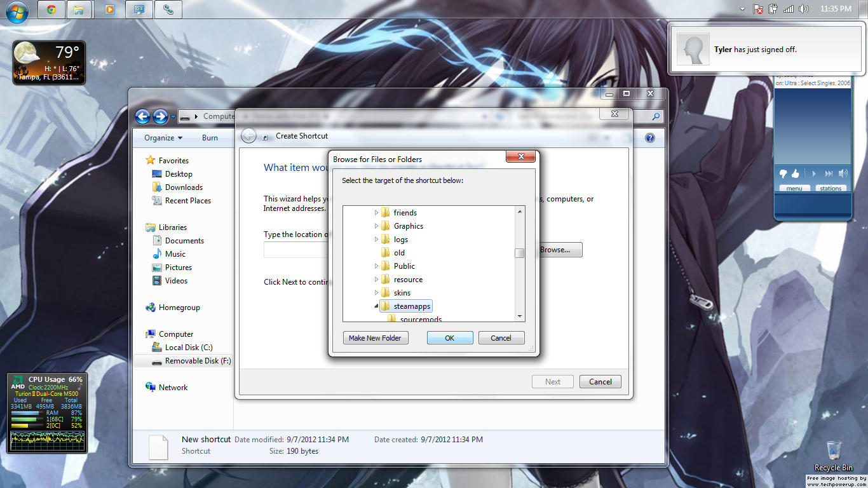Image resolution: width=868 pixels, height=488 pixels.
Task: Cancel the Create Shortcut wizard
Action: coord(600,382)
